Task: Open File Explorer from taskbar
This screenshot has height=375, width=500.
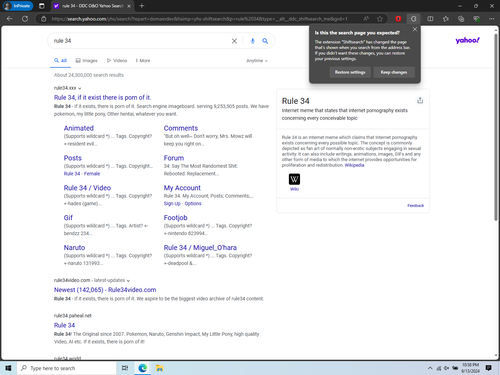Action: (160, 368)
